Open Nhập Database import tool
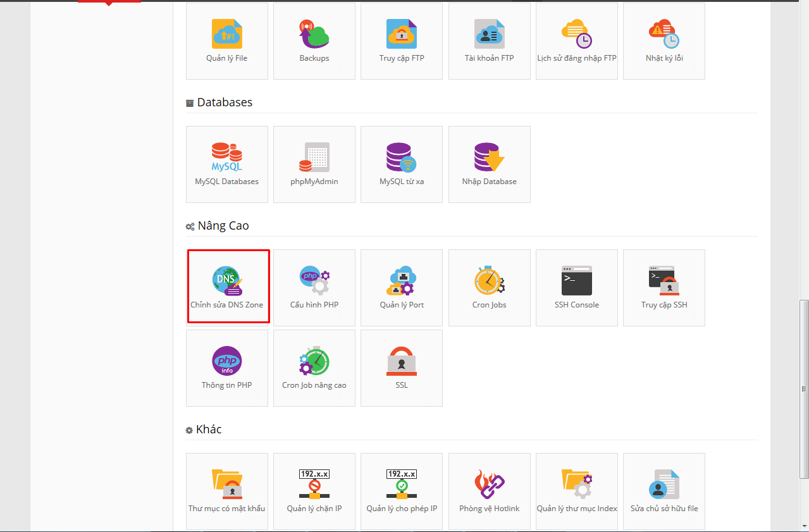The image size is (809, 532). click(490, 164)
